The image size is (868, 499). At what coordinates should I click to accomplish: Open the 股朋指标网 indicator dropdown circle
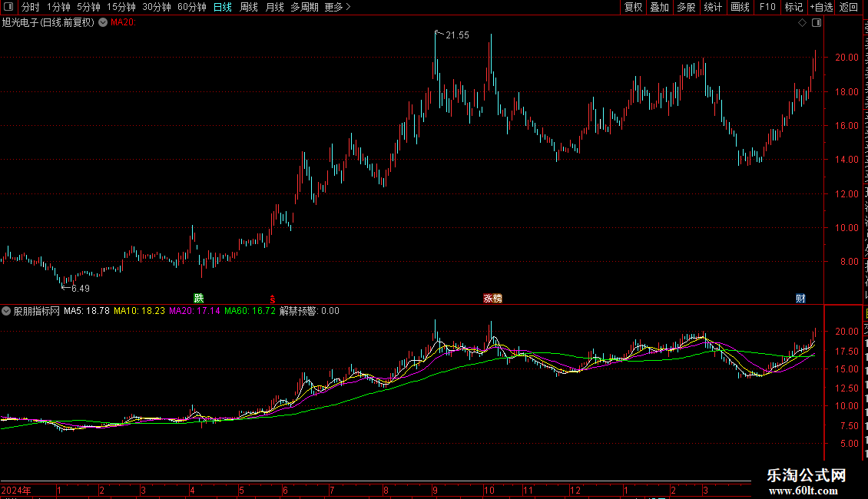(x=6, y=312)
